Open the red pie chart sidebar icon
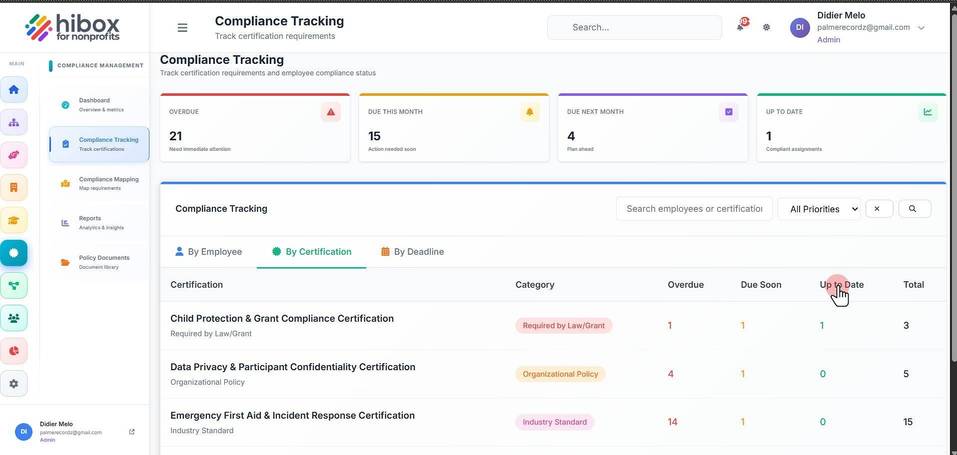 [14, 351]
